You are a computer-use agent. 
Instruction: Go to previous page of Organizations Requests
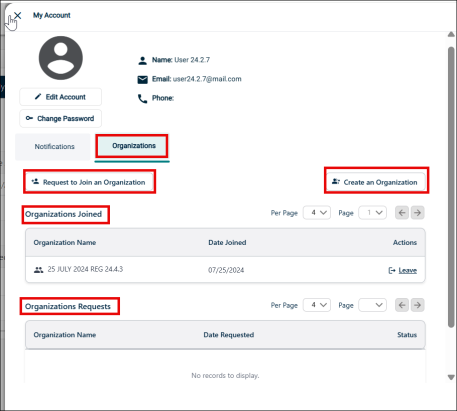(x=402, y=305)
